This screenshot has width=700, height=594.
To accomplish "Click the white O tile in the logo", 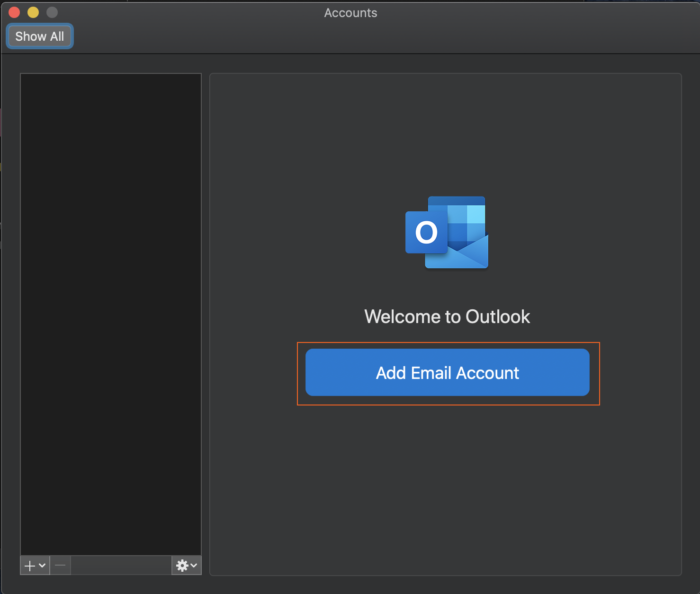I will [x=426, y=233].
